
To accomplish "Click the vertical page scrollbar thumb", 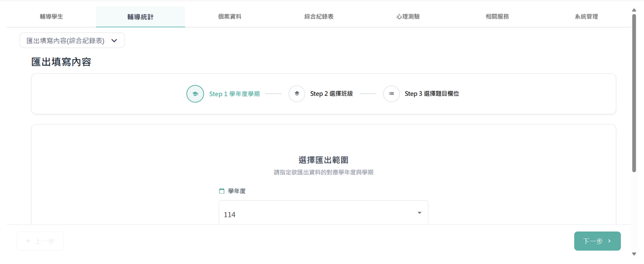I will (634, 93).
